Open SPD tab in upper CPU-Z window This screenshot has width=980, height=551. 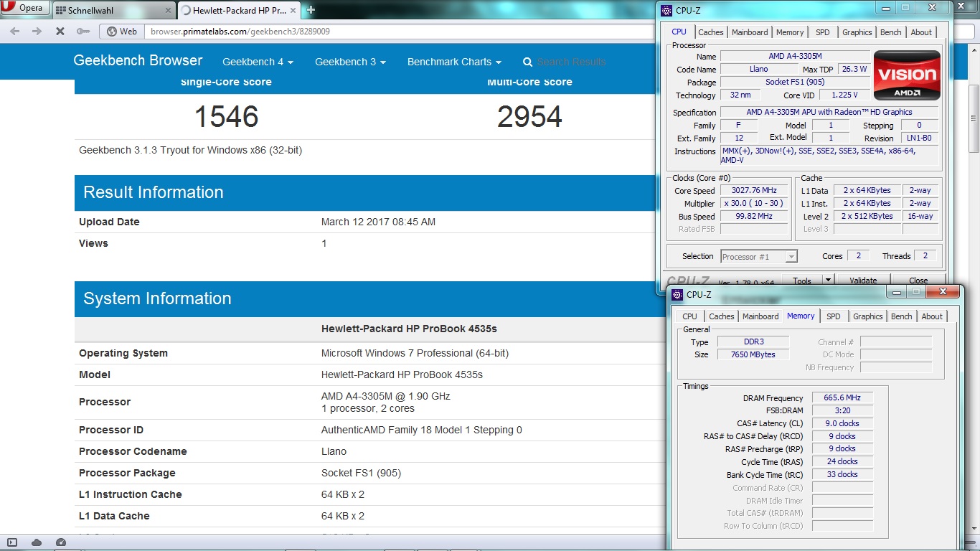click(823, 32)
